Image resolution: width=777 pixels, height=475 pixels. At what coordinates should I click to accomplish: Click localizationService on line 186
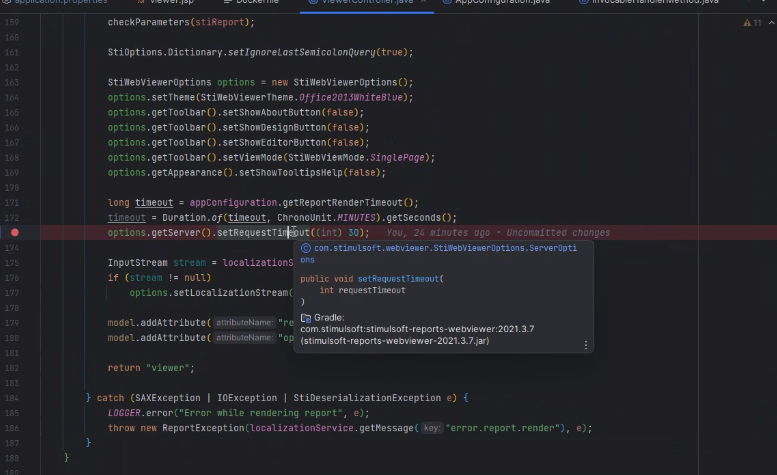coord(301,428)
